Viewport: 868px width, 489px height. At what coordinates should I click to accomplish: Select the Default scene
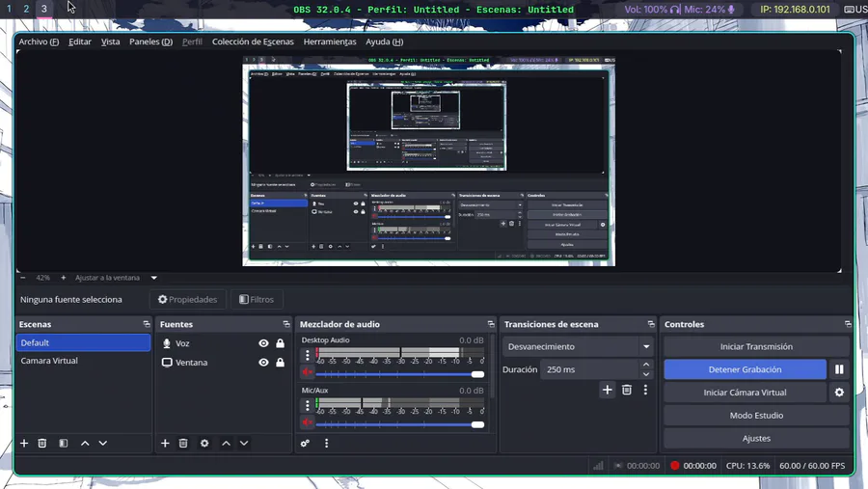pyautogui.click(x=83, y=342)
